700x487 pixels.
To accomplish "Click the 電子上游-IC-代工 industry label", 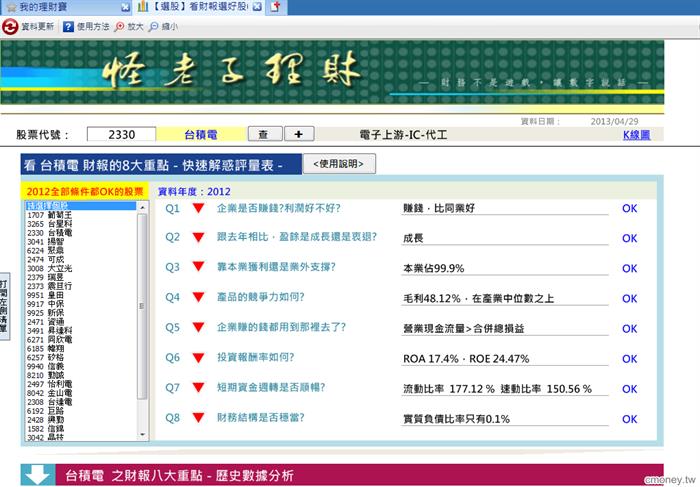I will [x=403, y=135].
